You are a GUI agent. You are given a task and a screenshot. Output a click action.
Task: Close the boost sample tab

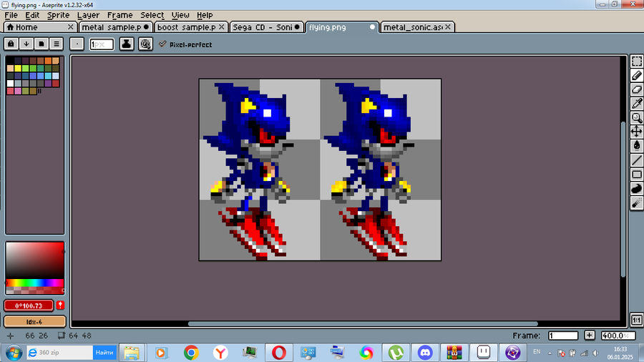click(222, 27)
